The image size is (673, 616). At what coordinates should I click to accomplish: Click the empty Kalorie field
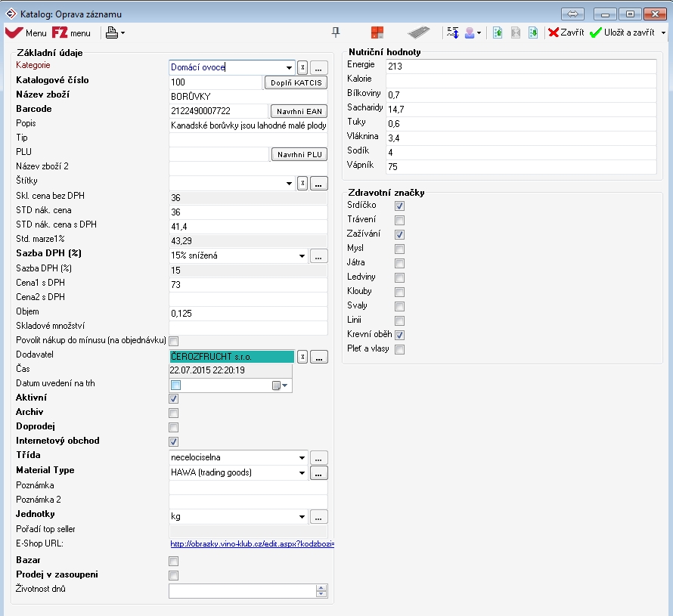pyautogui.click(x=521, y=80)
